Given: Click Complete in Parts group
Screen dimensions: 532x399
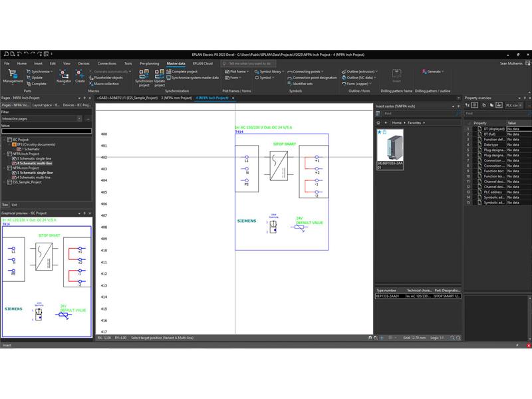Looking at the screenshot, I should tap(37, 84).
